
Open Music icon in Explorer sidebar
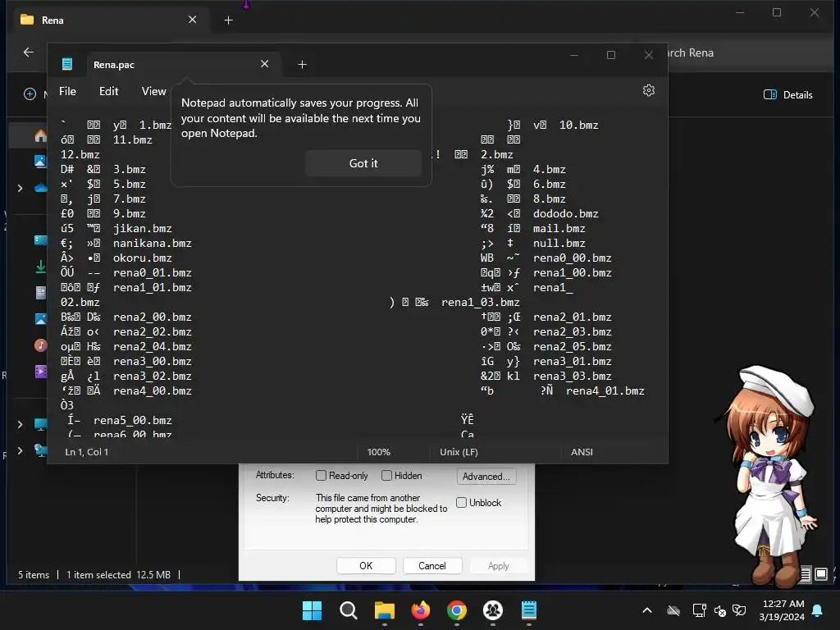[x=41, y=345]
